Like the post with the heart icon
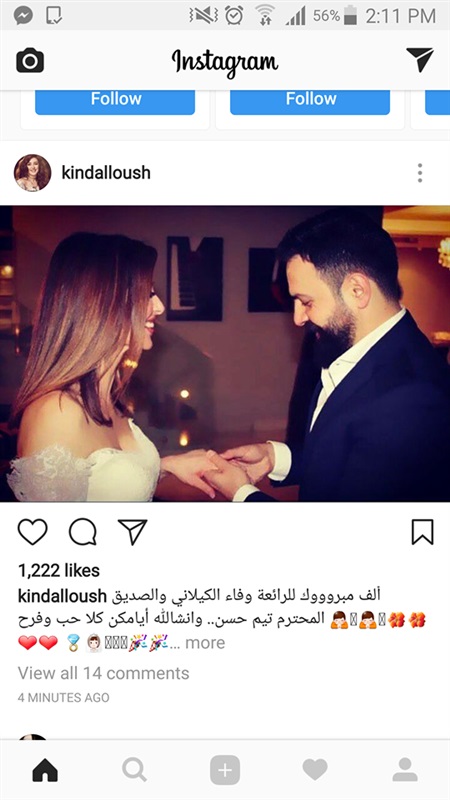 (33, 532)
